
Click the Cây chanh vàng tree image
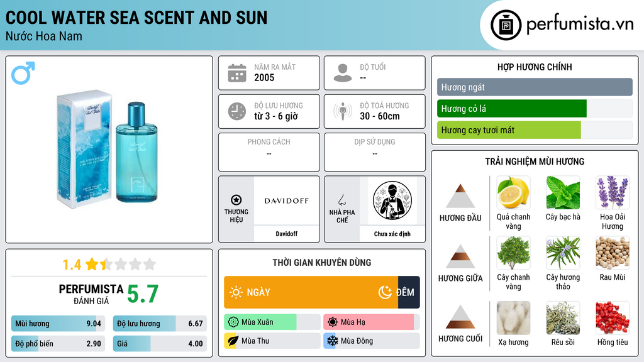click(513, 253)
